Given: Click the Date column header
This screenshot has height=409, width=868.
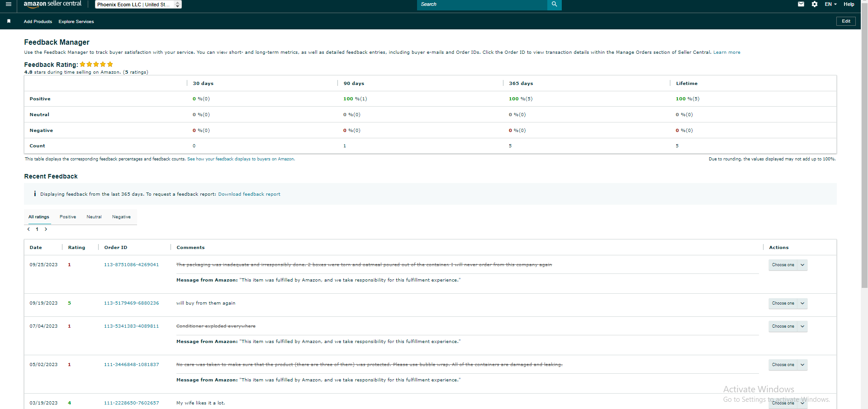Looking at the screenshot, I should (x=36, y=248).
